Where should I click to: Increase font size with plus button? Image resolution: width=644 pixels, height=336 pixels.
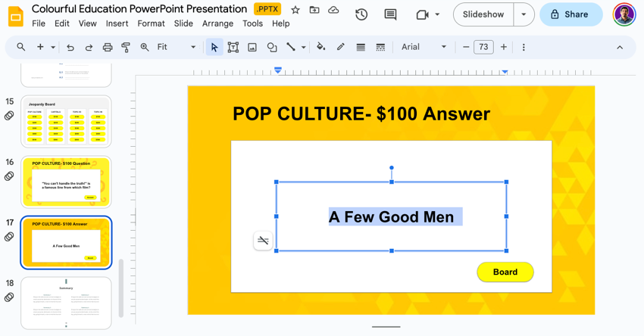point(504,47)
